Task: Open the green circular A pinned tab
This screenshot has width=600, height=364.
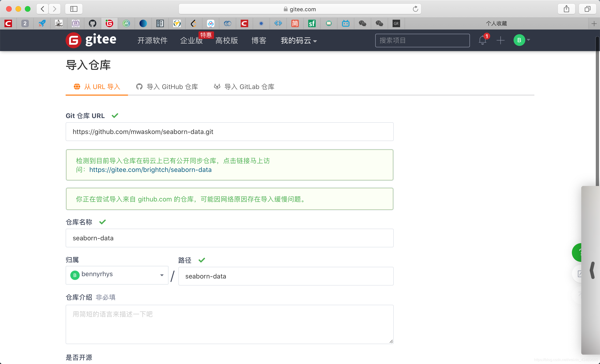Action: (x=126, y=23)
